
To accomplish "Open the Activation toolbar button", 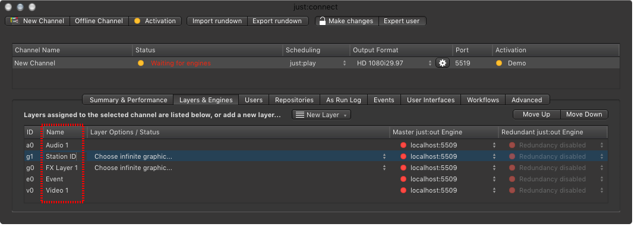I will [x=155, y=21].
